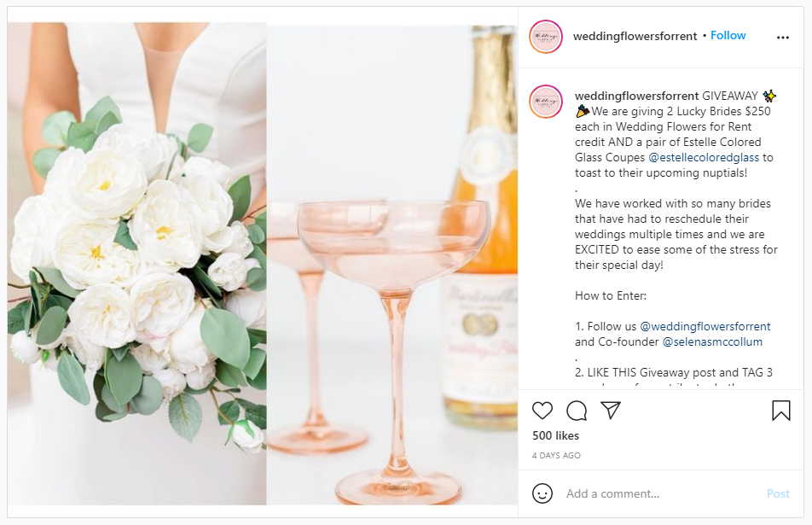Save post with the bookmark icon
Screen dimensions: 812x525
tap(781, 411)
